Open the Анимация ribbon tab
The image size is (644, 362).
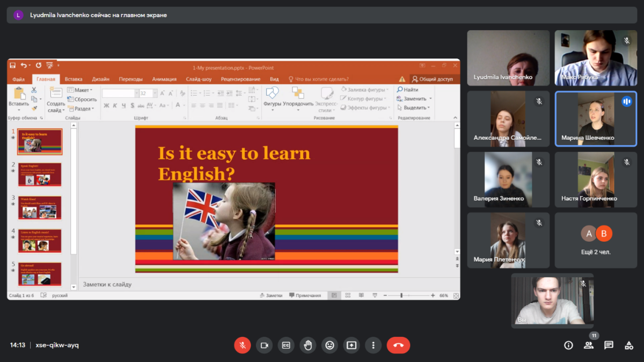pos(164,79)
